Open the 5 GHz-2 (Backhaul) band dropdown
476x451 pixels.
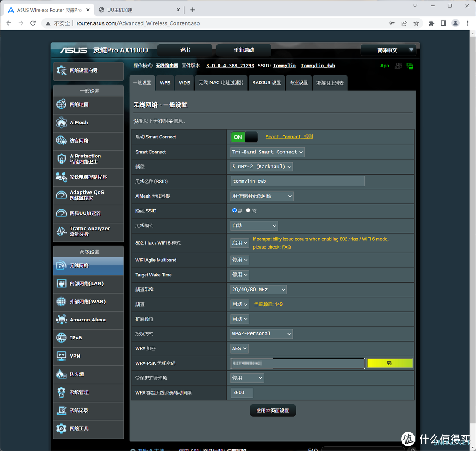point(261,167)
